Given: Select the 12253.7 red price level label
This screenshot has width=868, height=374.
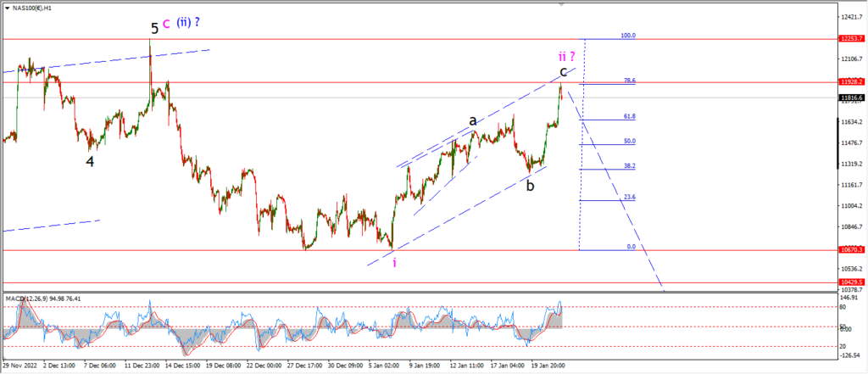Looking at the screenshot, I should click(x=851, y=39).
